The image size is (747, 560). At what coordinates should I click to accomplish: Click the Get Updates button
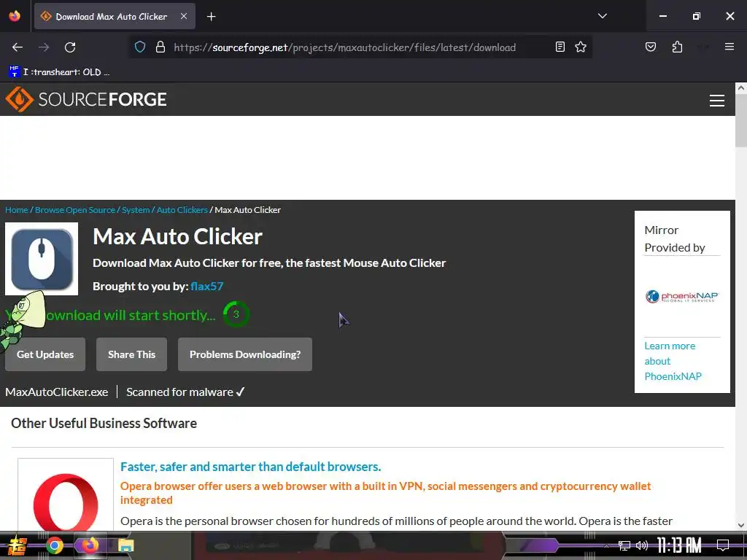click(45, 354)
